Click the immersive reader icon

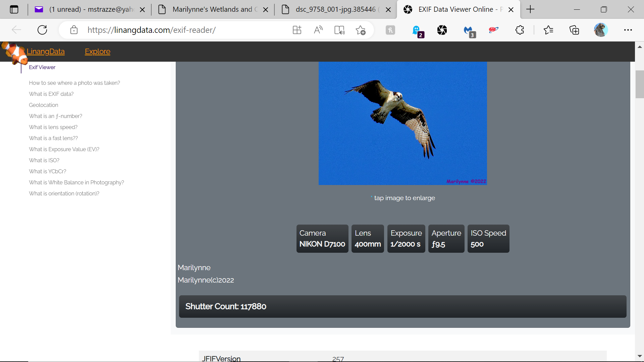[x=339, y=30]
